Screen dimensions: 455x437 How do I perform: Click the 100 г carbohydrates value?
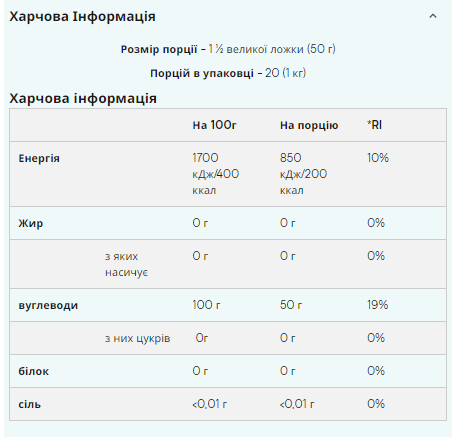(206, 305)
